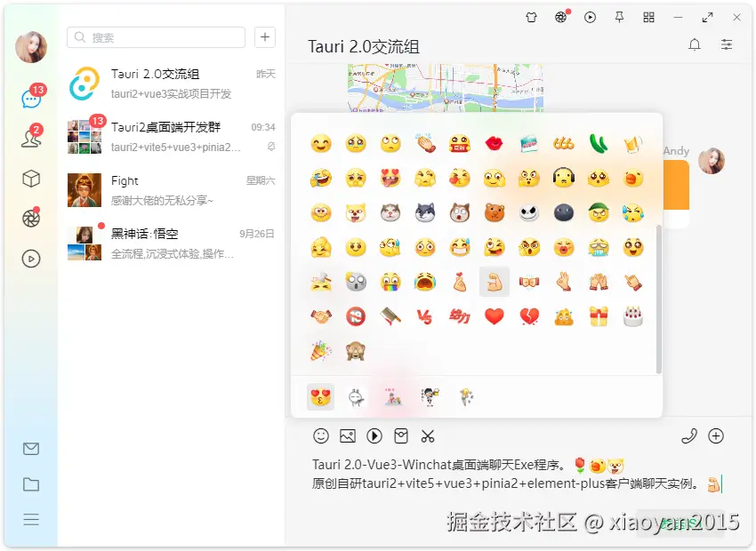Switch to the rabbit sticker tab
756x551 pixels.
357,397
